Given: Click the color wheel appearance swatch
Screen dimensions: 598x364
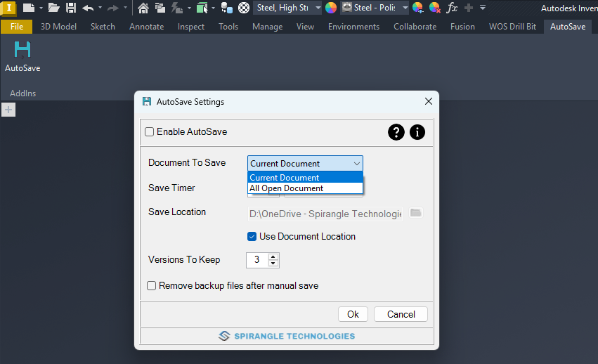Looking at the screenshot, I should [331, 8].
